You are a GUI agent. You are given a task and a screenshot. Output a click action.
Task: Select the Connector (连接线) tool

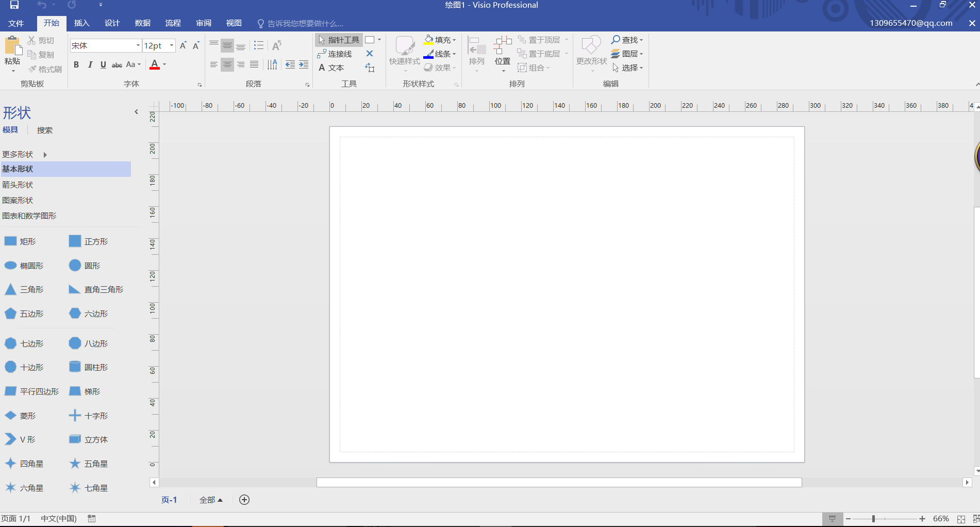click(x=335, y=54)
